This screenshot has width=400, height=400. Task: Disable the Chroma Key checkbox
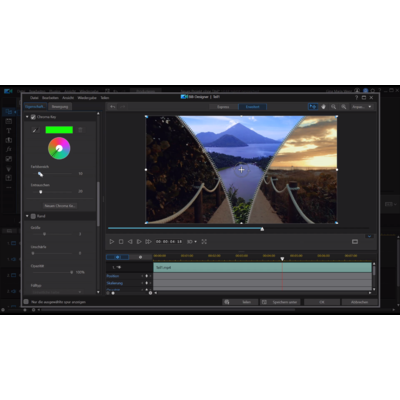click(x=33, y=117)
